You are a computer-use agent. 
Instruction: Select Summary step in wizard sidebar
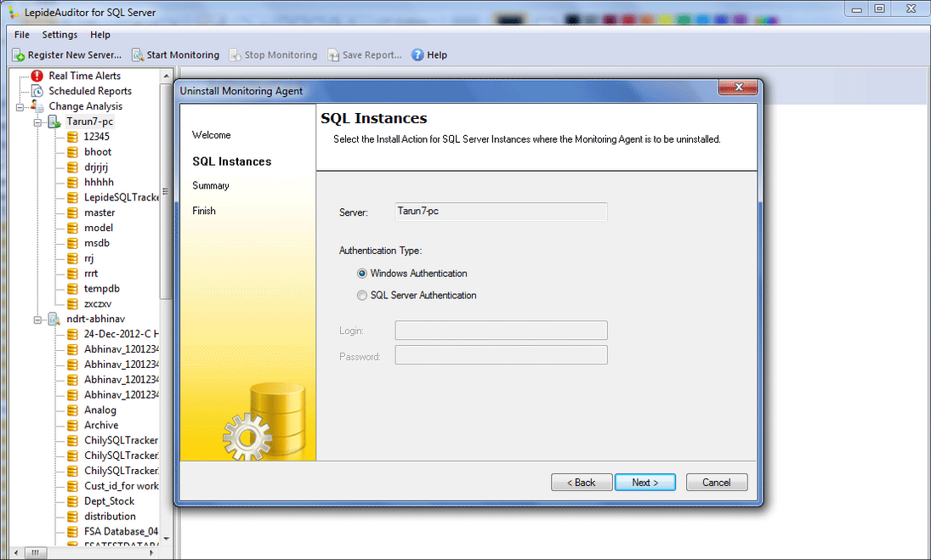click(x=210, y=186)
